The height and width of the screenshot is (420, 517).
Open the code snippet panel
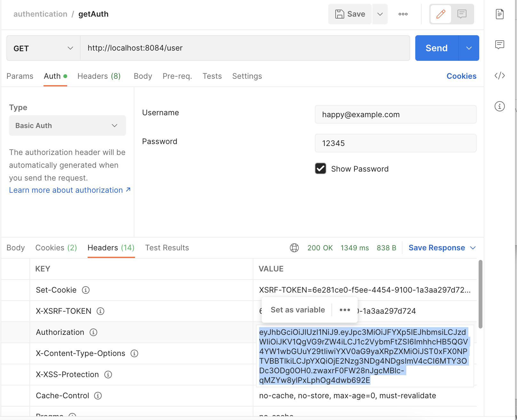pos(500,76)
